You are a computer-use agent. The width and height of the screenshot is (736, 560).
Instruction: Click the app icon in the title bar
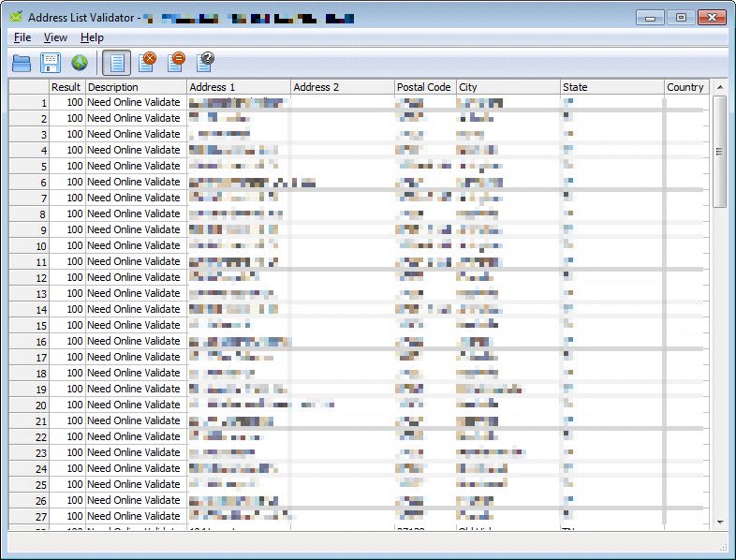[16, 17]
